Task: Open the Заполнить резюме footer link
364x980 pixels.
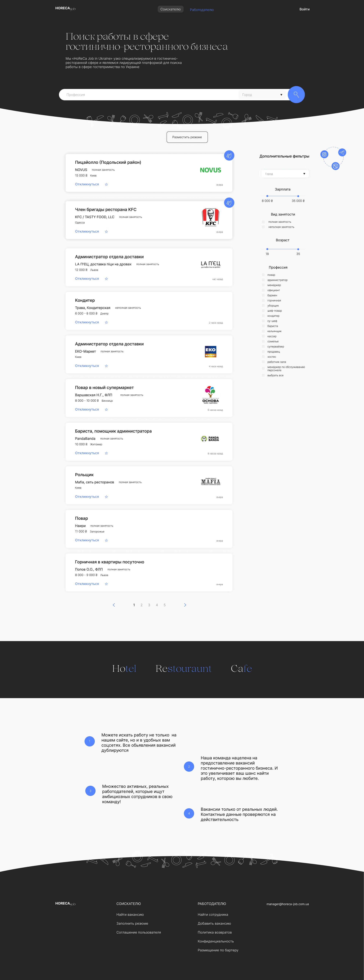Action: click(132, 923)
